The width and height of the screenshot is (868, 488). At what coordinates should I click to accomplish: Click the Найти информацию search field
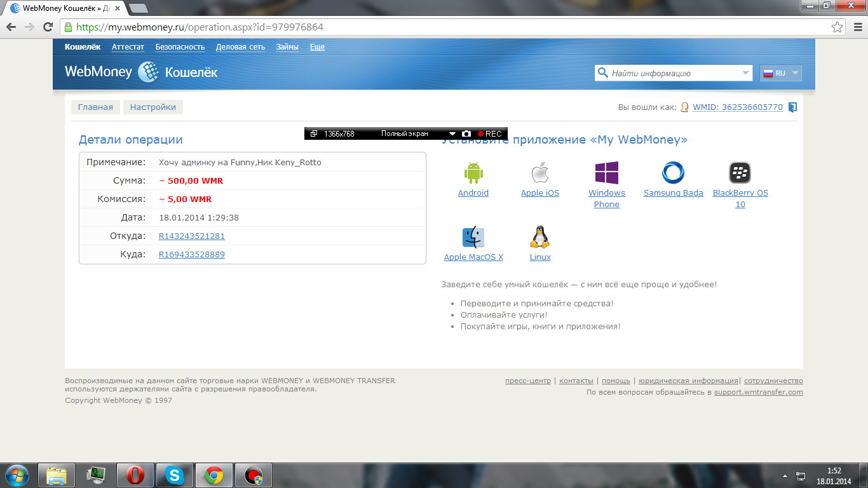[675, 73]
